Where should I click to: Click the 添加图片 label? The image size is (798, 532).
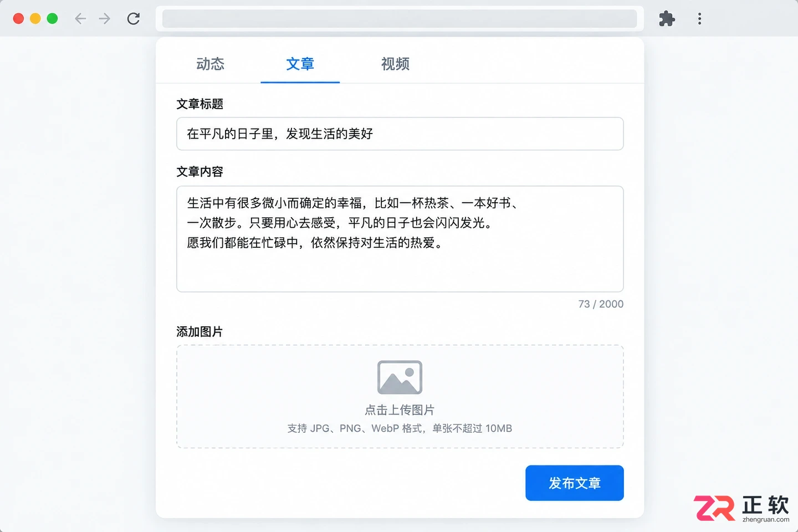[x=199, y=332]
